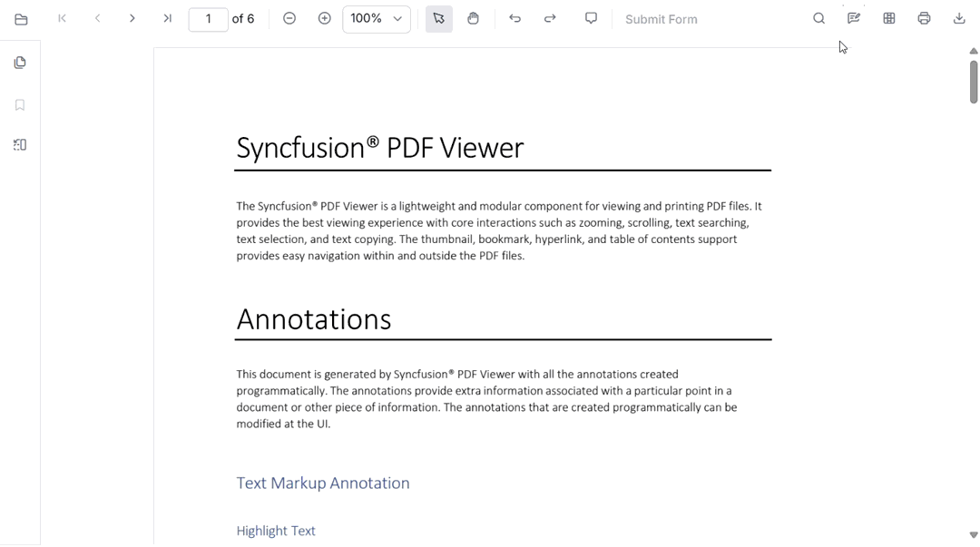980x547 pixels.
Task: Click the 'of 6' page count label
Action: [x=243, y=19]
